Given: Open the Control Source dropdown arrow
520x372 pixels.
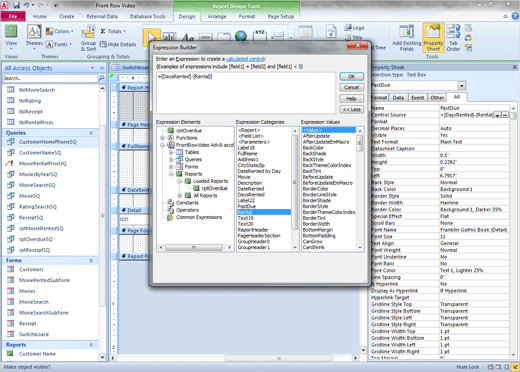Looking at the screenshot, I should point(497,115).
